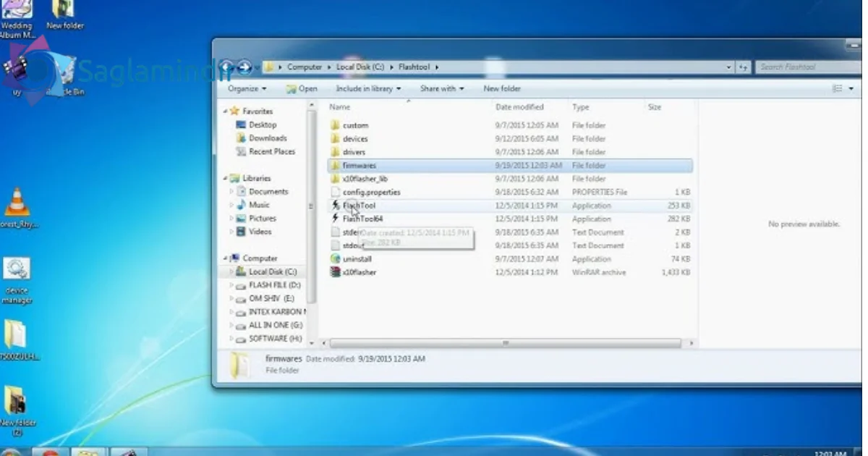This screenshot has height=456, width=868.
Task: Click New folder in the Explorer toolbar
Action: coord(502,88)
